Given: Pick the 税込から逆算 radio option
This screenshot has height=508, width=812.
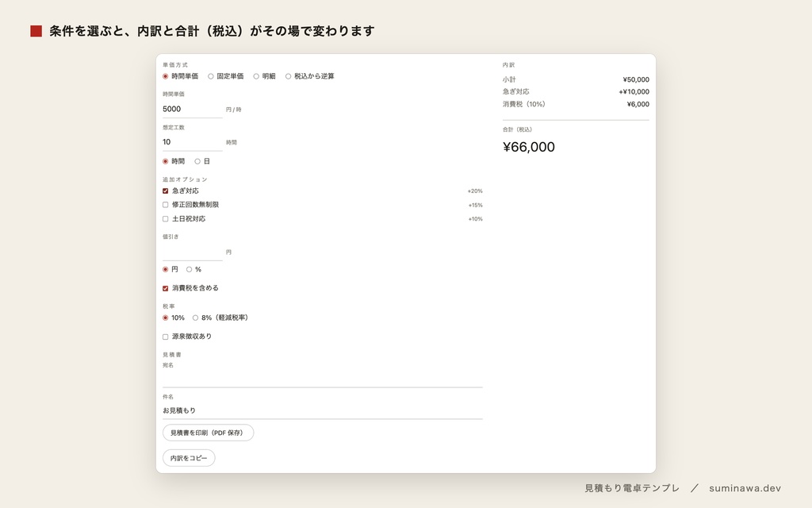Looking at the screenshot, I should point(288,76).
